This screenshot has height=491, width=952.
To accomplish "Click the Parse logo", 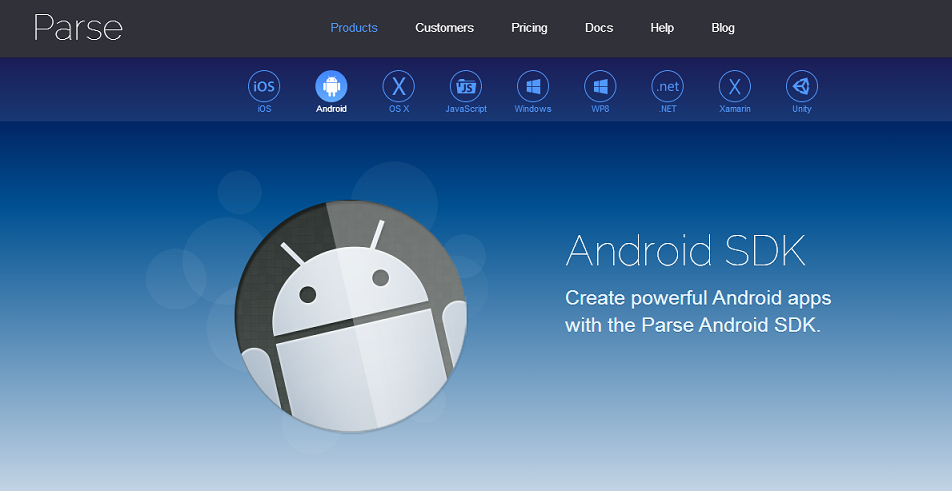I will [x=78, y=28].
